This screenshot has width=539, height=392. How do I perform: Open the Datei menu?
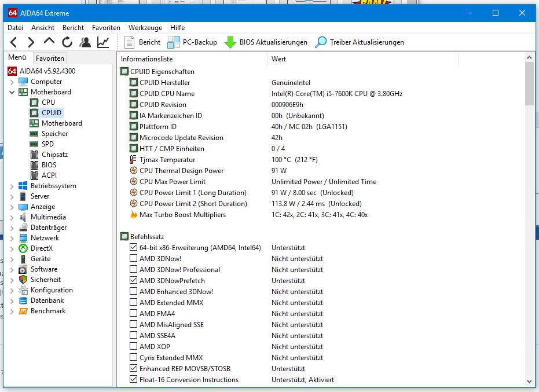[x=16, y=28]
